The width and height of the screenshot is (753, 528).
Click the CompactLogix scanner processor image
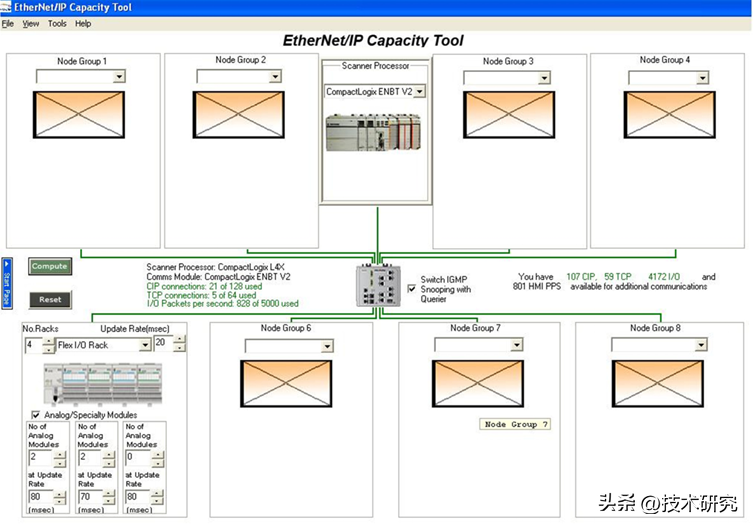374,131
